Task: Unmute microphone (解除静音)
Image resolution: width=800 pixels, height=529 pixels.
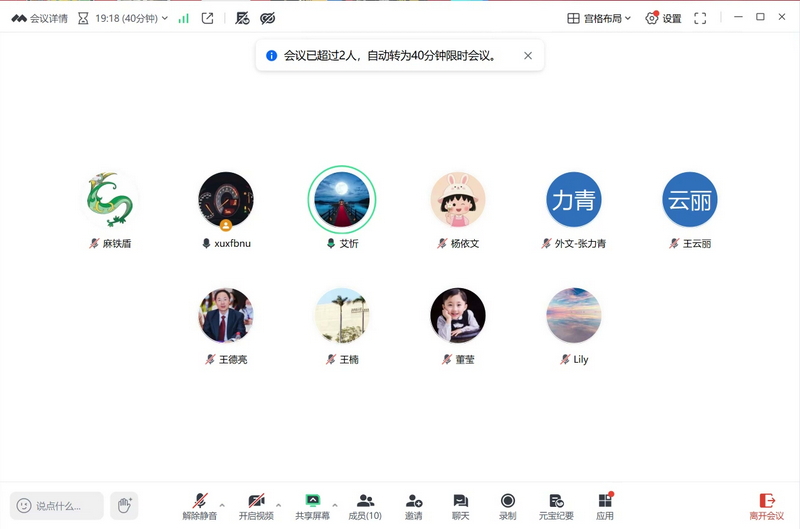Action: 200,506
